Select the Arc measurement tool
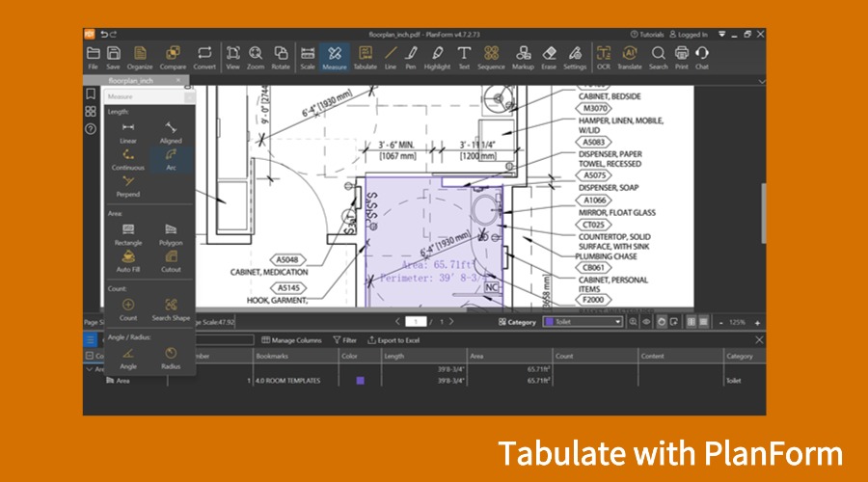 point(171,159)
